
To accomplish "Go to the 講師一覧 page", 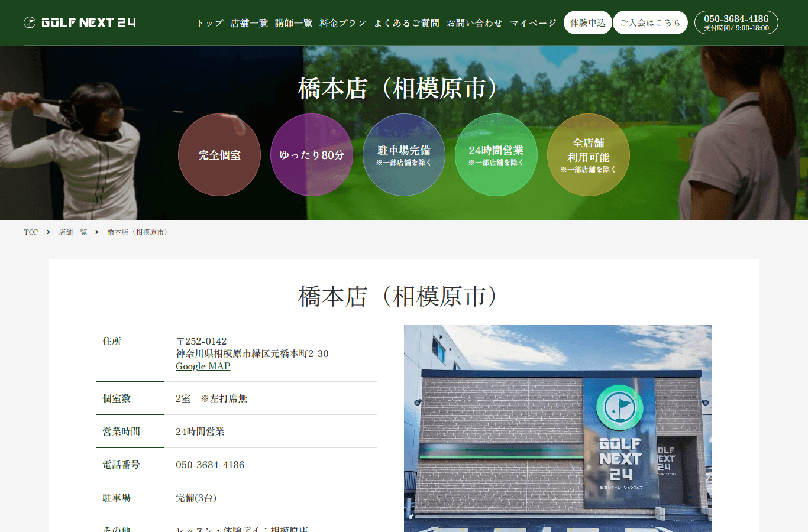I will [294, 23].
